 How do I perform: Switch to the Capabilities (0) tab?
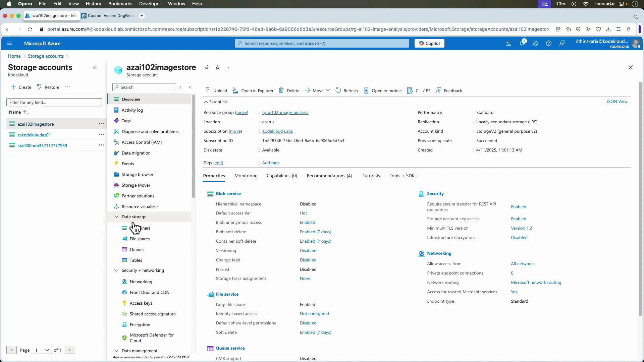[282, 176]
